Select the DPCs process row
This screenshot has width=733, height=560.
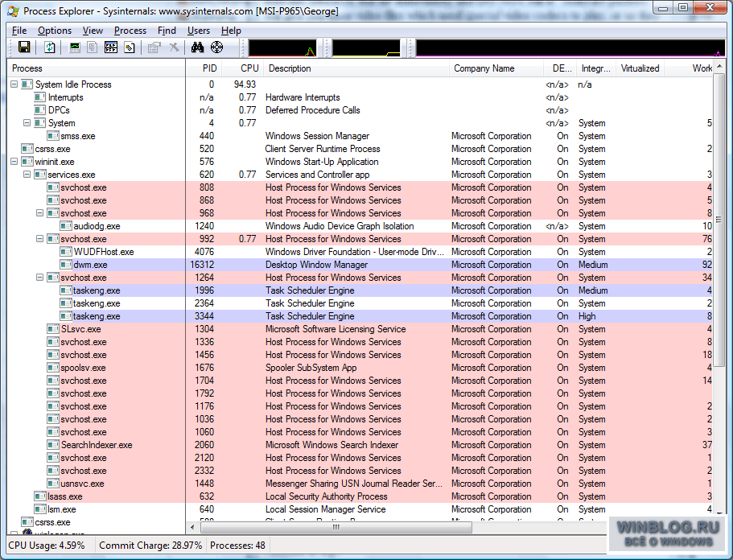point(360,110)
